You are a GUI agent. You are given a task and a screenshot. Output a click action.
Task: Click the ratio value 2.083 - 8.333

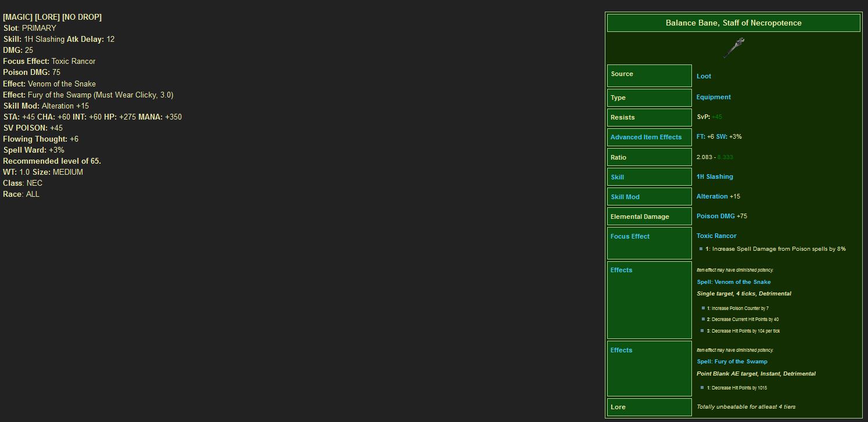[715, 157]
